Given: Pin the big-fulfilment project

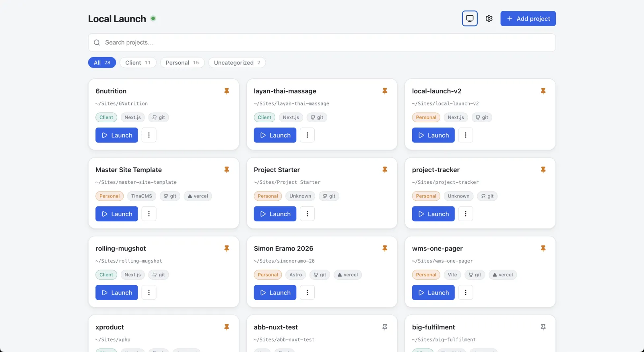Looking at the screenshot, I should [543, 327].
